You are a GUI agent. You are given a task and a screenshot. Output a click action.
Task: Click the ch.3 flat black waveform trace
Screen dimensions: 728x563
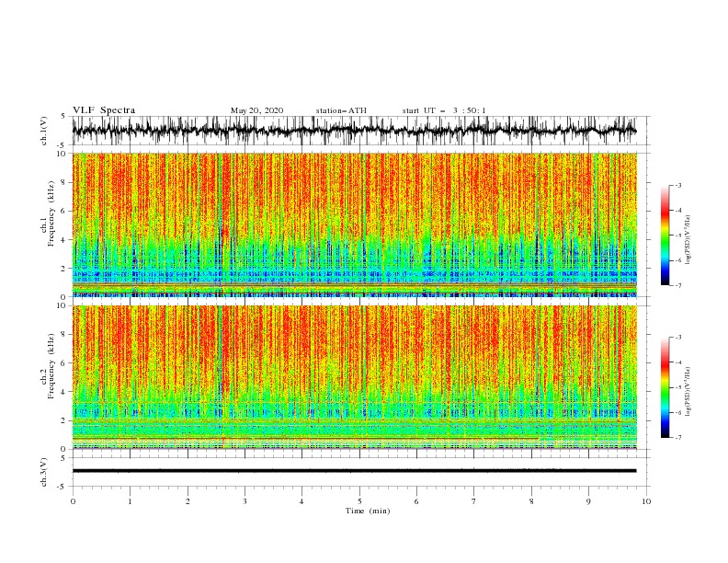click(x=354, y=471)
